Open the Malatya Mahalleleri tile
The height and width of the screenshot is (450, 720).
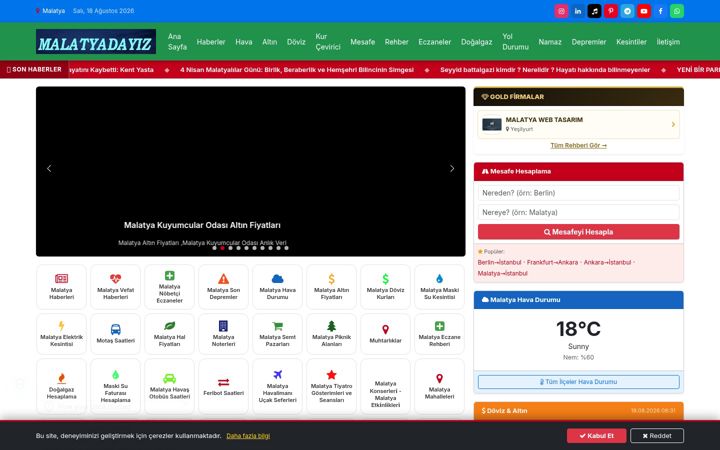point(439,387)
